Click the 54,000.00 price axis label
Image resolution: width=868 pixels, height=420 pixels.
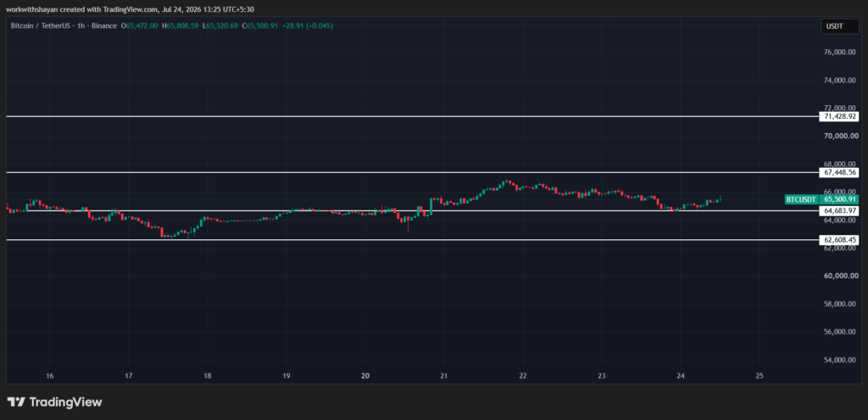(x=840, y=360)
